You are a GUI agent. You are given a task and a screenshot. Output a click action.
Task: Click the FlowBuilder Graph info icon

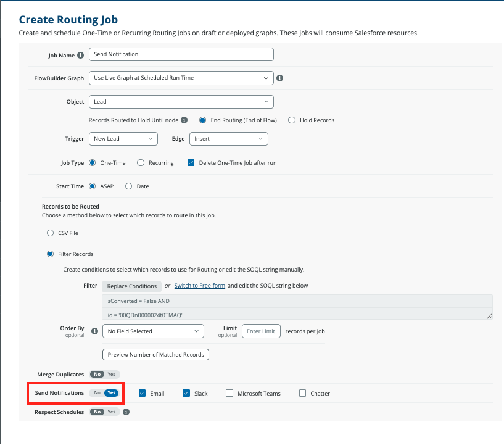280,78
